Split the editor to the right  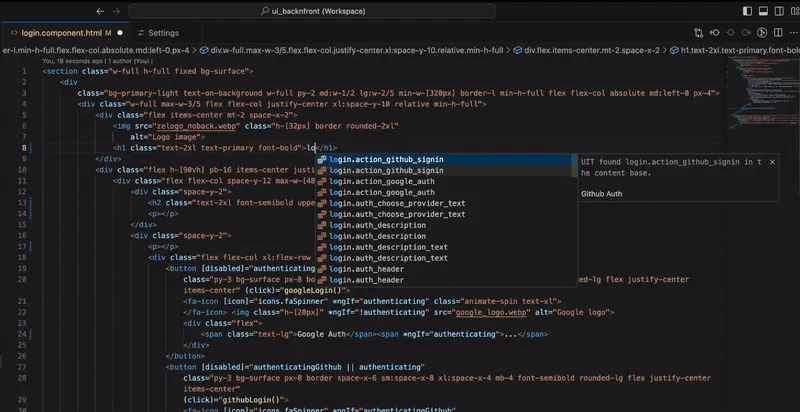tap(778, 33)
